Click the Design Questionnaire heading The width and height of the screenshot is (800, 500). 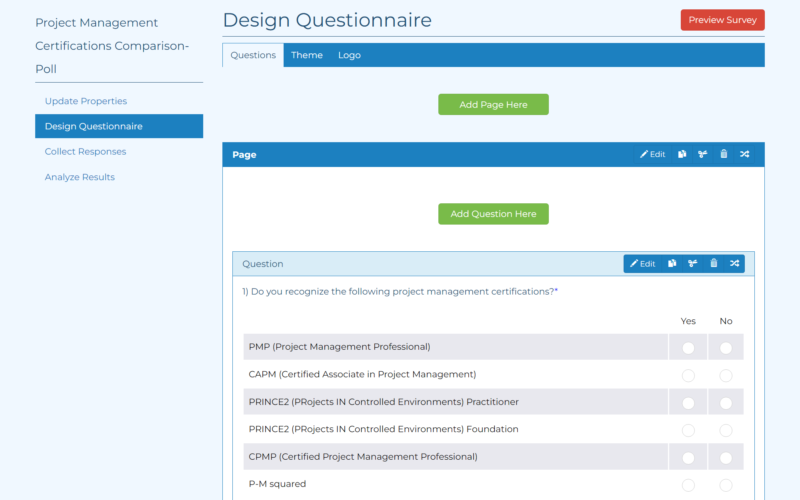[327, 20]
